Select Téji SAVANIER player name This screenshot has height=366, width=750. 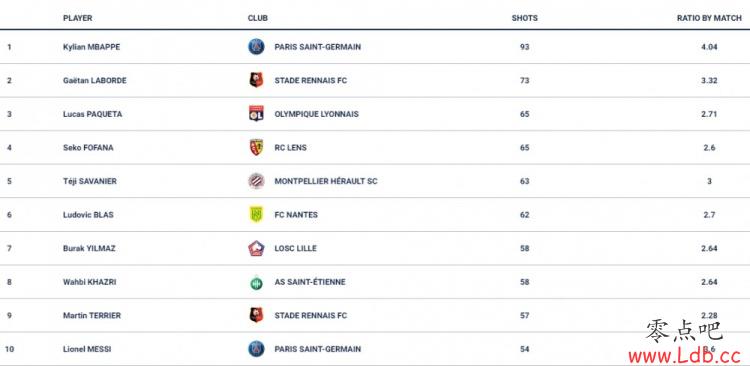coord(90,181)
